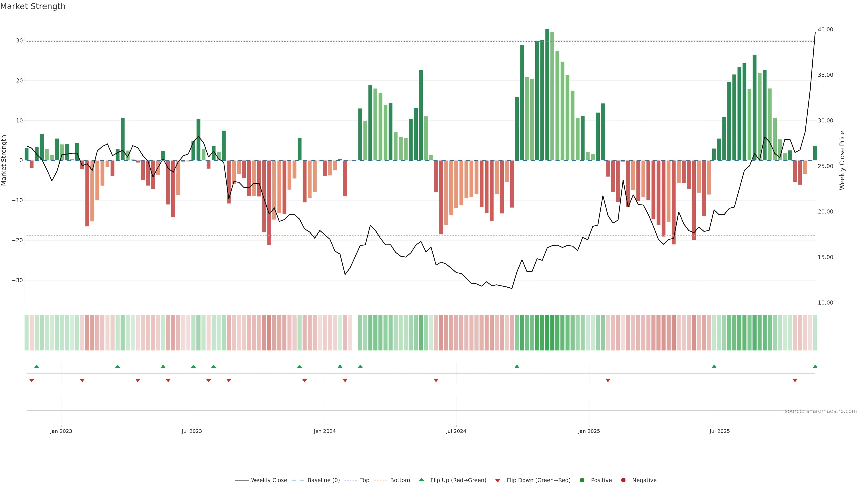This screenshot has height=488, width=868.
Task: Click Flip Up green triangle legend icon
Action: click(421, 480)
